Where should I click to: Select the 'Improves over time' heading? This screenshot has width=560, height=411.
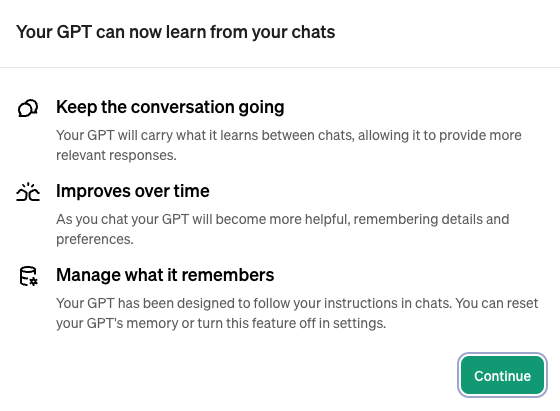(132, 191)
